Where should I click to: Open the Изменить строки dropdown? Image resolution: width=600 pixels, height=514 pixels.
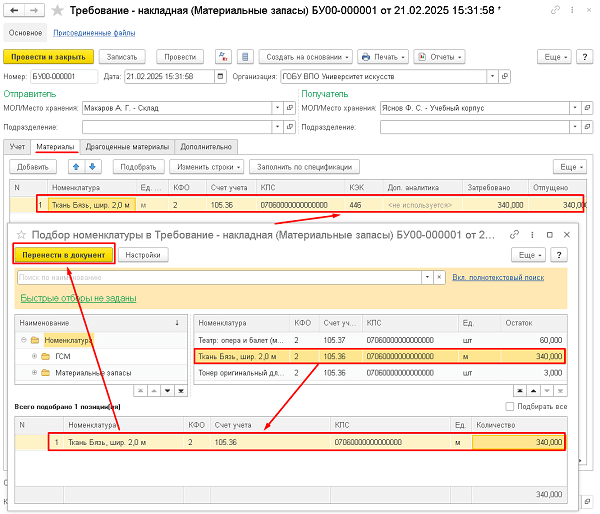[x=206, y=166]
